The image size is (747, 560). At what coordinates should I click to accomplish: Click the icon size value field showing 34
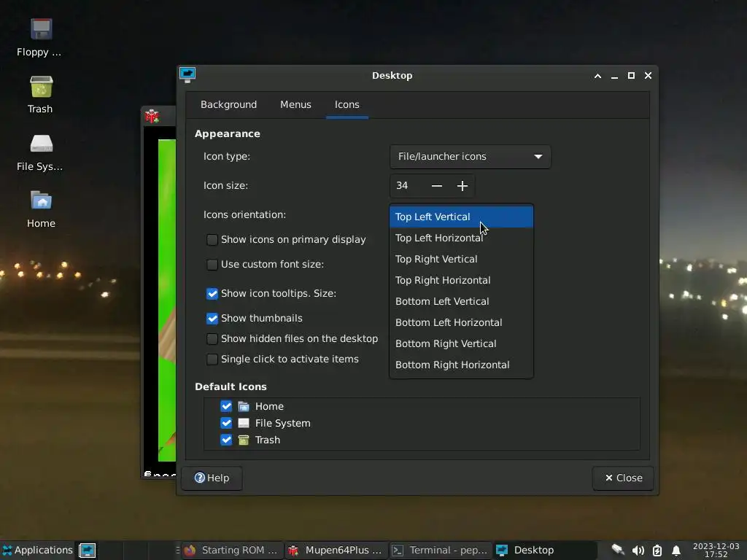pos(408,186)
